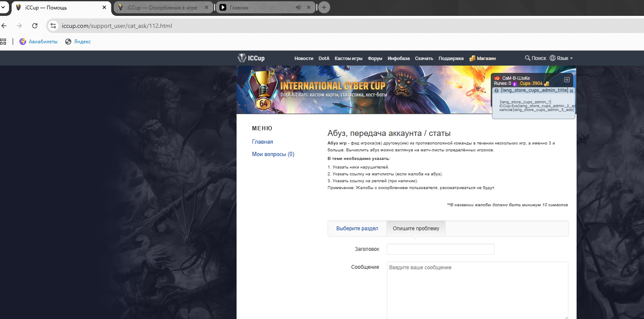Click the browser address bar URL
The width and height of the screenshot is (644, 319).
(x=117, y=26)
